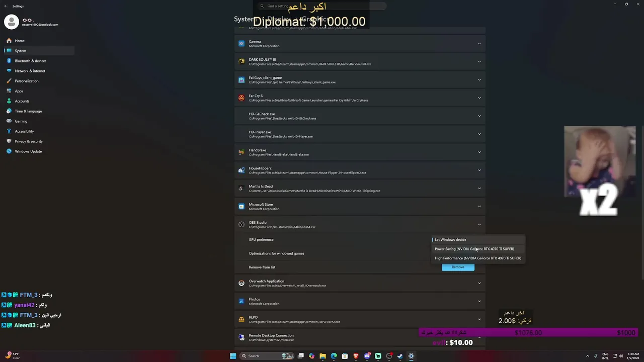Choose Power Saving GPU option

tap(478, 249)
